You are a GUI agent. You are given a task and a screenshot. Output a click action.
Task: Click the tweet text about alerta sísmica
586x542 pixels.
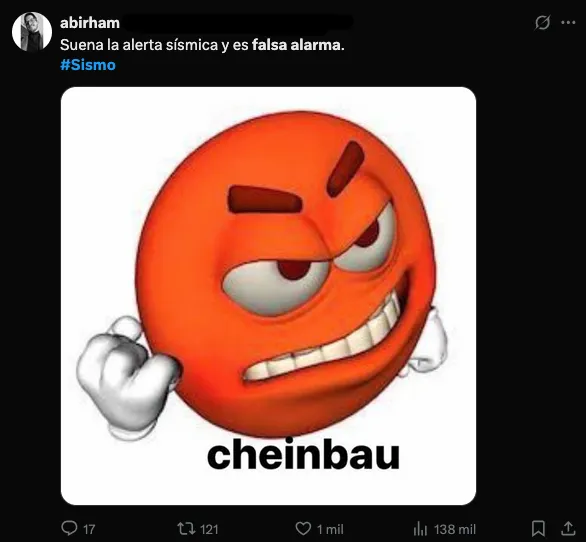pos(202,45)
